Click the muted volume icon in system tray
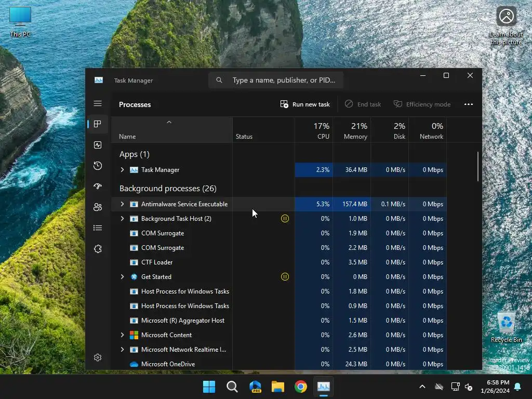The height and width of the screenshot is (399, 532). point(469,387)
